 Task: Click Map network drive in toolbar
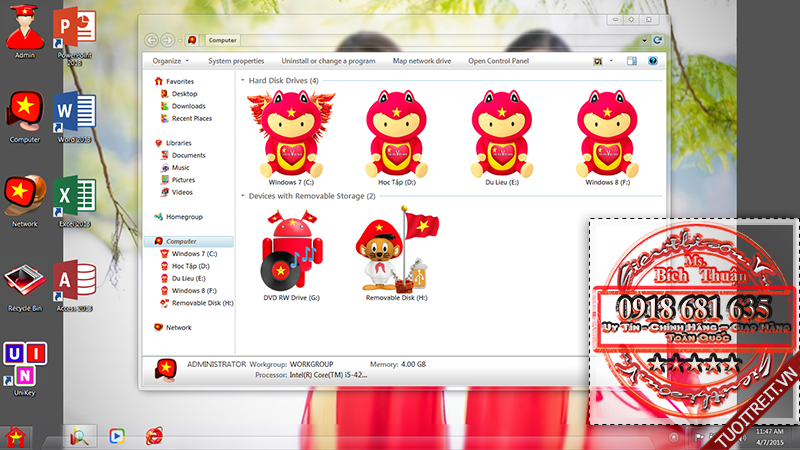(x=421, y=61)
